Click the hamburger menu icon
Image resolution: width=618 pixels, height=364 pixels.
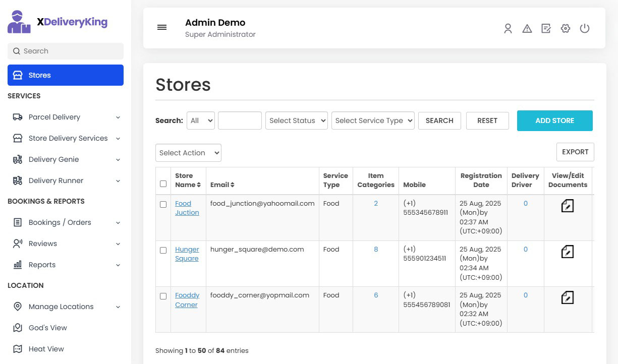click(x=162, y=27)
